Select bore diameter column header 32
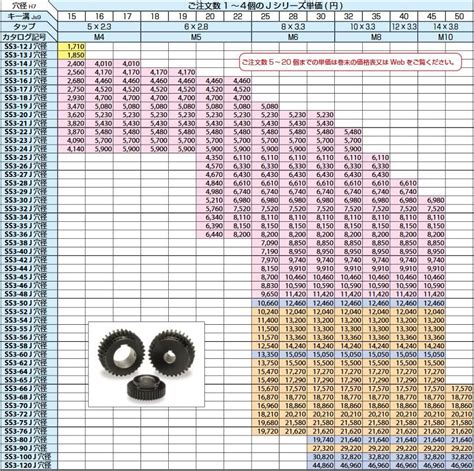The image size is (474, 471). pos(348,17)
